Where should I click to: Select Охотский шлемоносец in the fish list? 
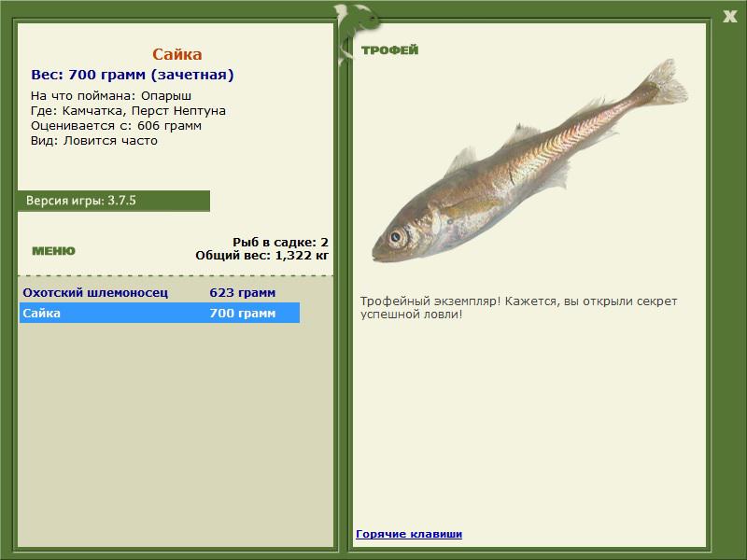coord(95,292)
